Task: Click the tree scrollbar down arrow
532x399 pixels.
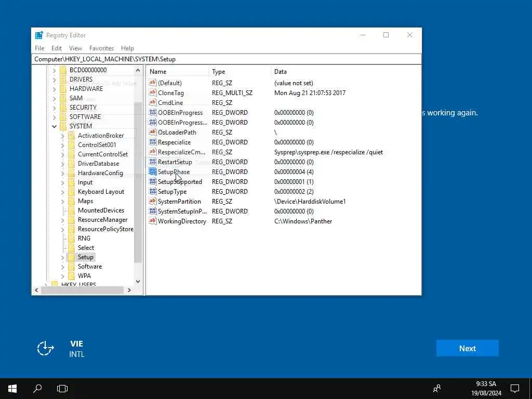Action: click(138, 281)
